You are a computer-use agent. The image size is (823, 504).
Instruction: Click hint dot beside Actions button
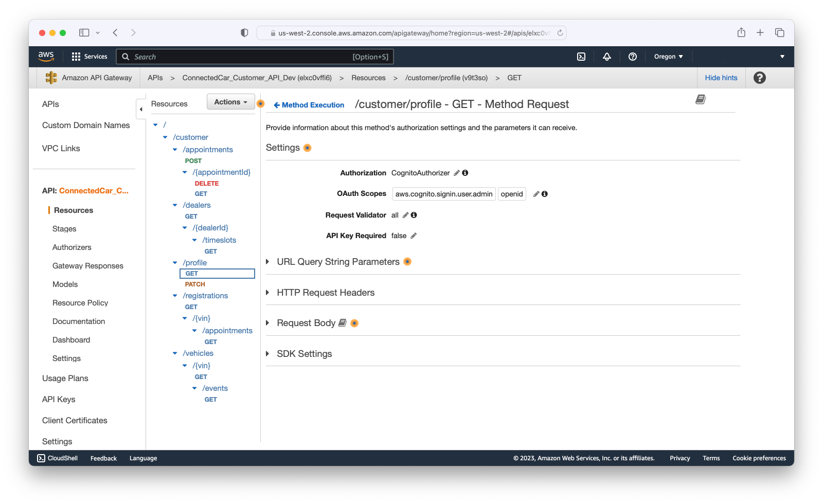261,104
